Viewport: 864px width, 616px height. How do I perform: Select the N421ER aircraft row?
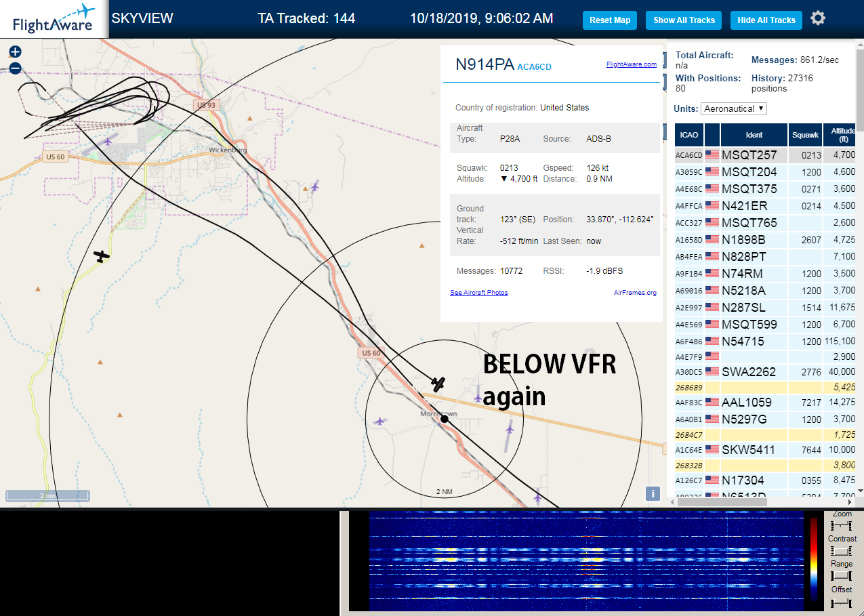point(766,206)
